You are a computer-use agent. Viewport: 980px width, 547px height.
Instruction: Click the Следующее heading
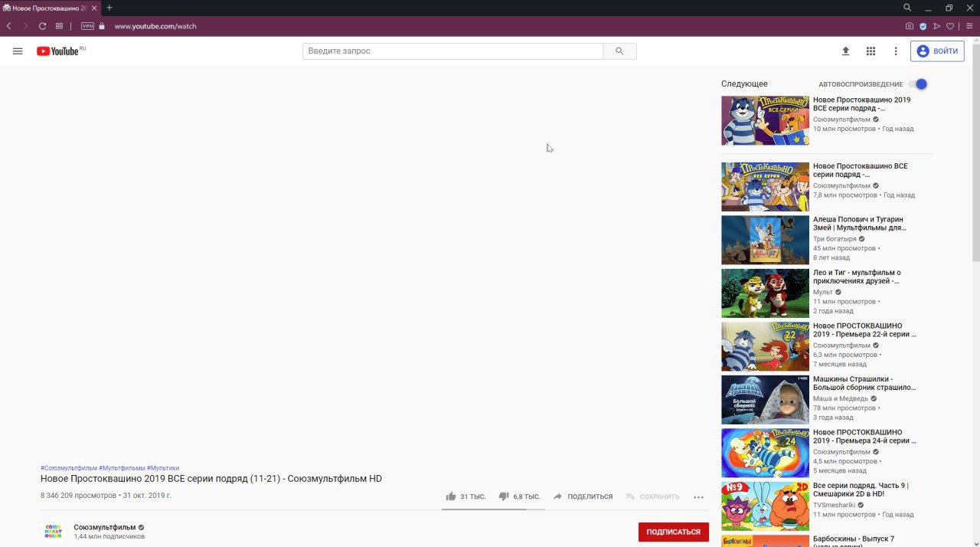[x=744, y=84]
